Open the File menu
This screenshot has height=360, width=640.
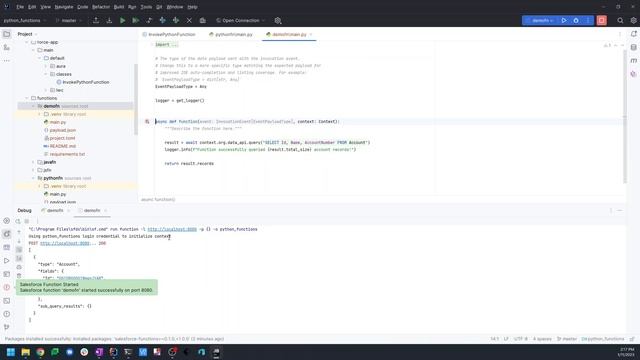pyautogui.click(x=20, y=7)
